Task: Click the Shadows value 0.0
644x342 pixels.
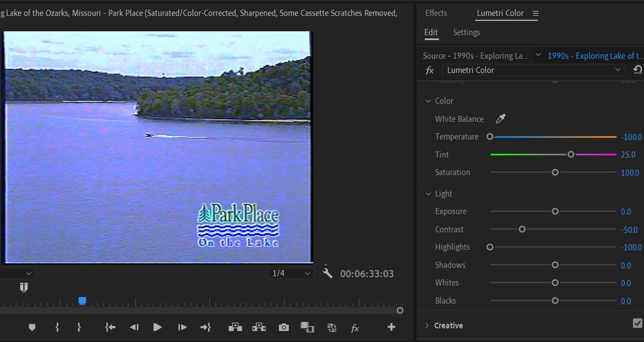Action: coord(626,265)
